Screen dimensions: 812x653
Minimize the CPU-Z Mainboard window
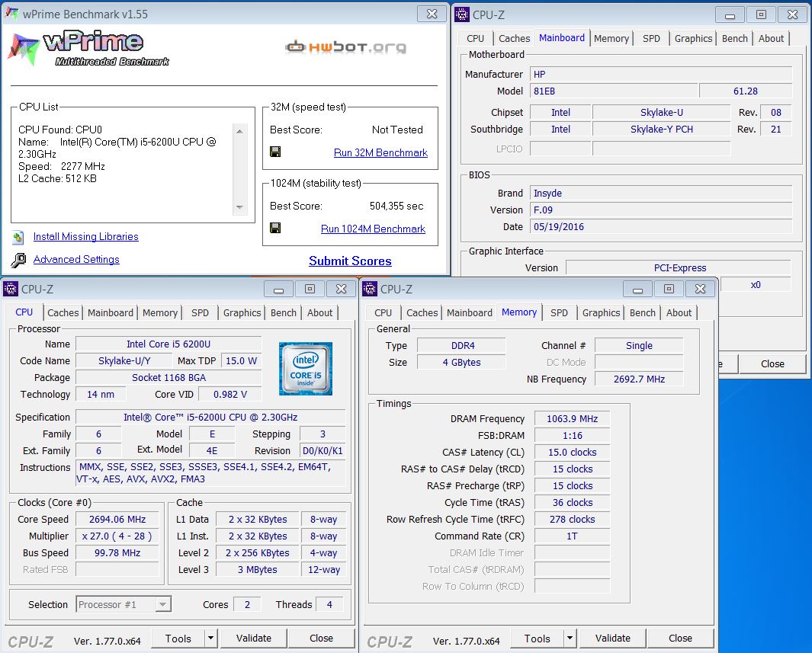730,15
